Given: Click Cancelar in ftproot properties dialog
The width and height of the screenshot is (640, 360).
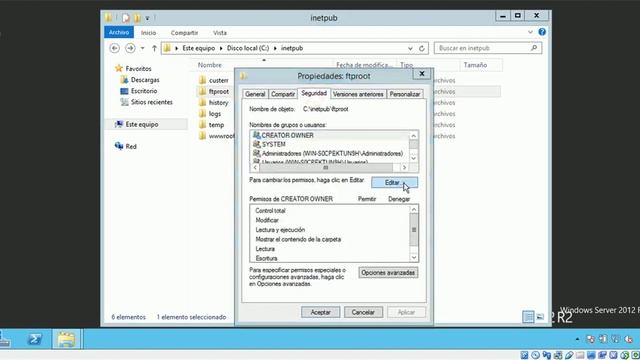Looking at the screenshot, I should 363,312.
